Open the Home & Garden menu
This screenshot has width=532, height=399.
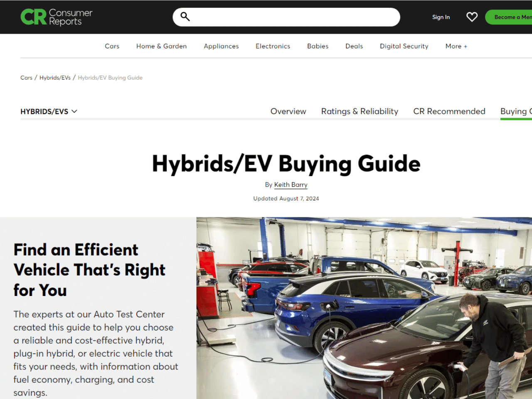click(x=162, y=46)
